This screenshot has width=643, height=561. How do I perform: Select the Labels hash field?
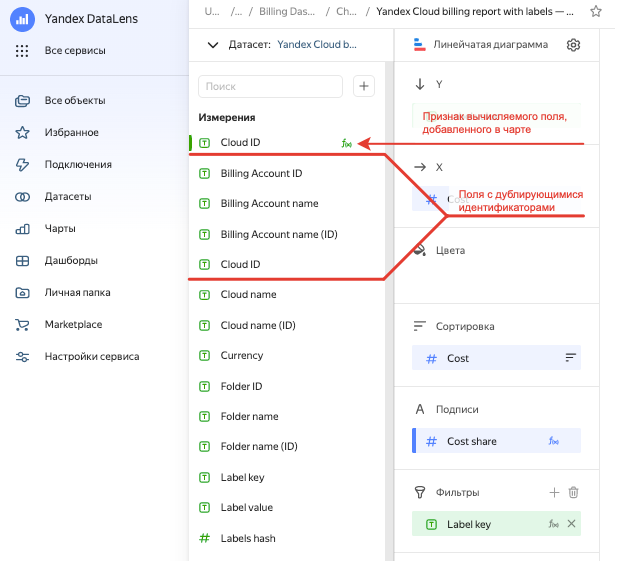[248, 538]
